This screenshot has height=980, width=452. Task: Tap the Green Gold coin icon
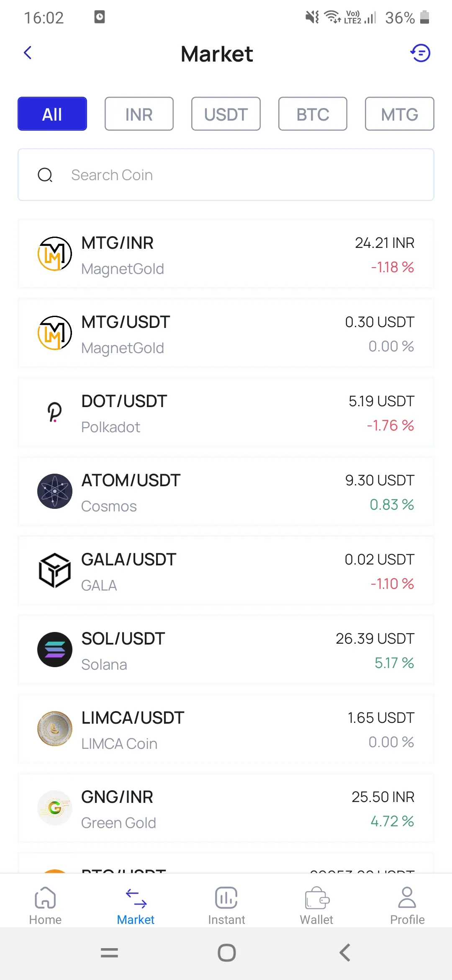point(55,808)
